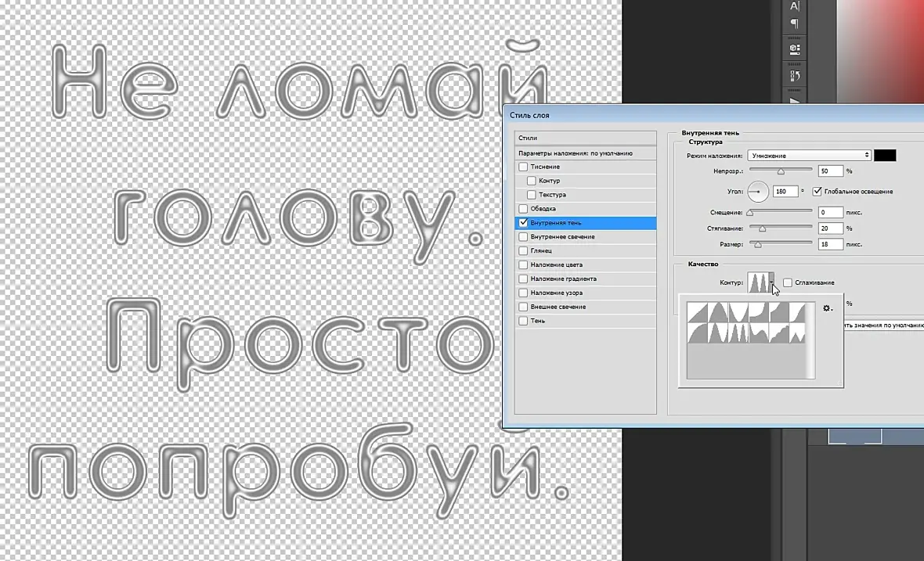The image size is (924, 561).
Task: Toggle the Глобальное освещение checkbox
Action: coord(817,192)
